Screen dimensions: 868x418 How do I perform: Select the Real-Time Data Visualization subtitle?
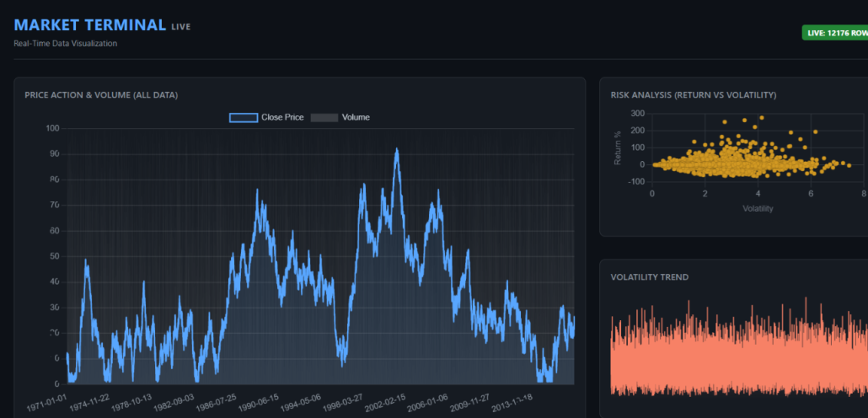click(x=66, y=44)
